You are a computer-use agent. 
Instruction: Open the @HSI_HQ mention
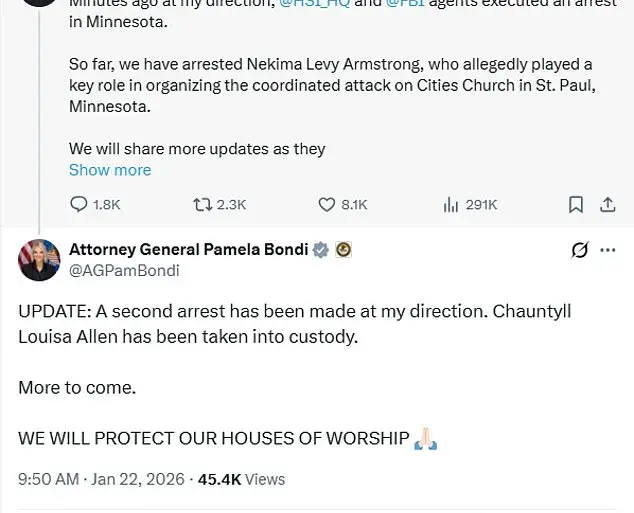(316, 4)
